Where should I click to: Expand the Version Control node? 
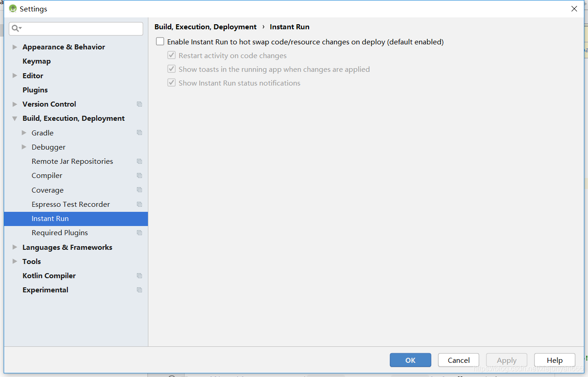pos(15,104)
